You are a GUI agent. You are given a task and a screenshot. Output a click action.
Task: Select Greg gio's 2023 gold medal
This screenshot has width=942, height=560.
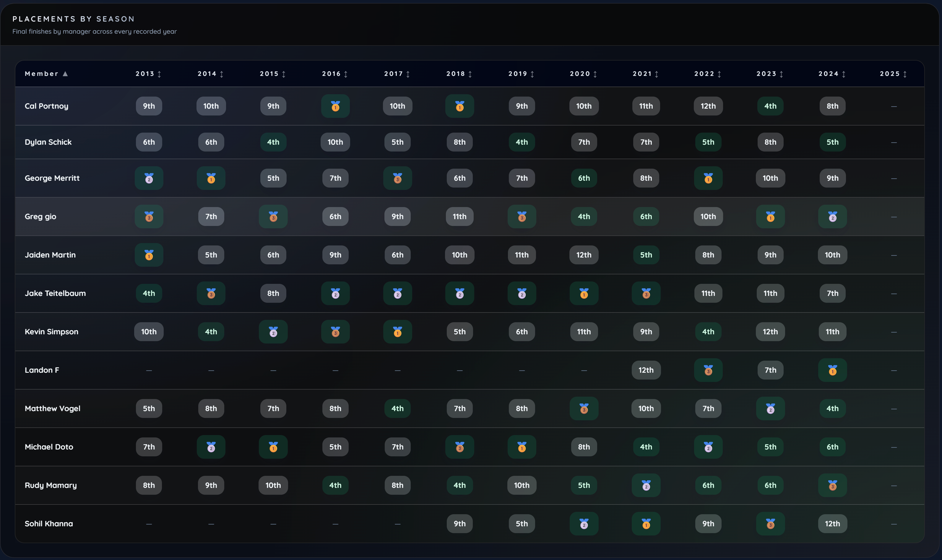coord(770,216)
